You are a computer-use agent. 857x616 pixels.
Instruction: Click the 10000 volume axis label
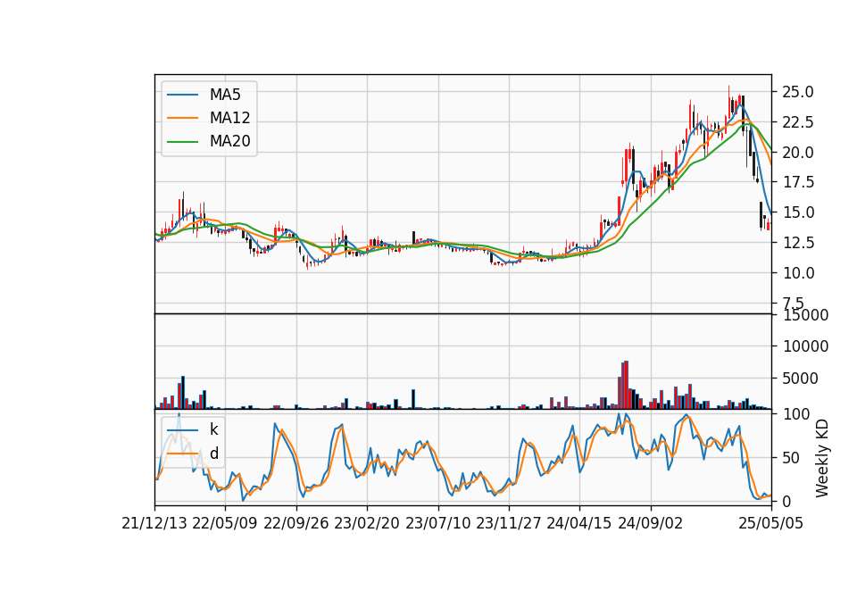[805, 346]
